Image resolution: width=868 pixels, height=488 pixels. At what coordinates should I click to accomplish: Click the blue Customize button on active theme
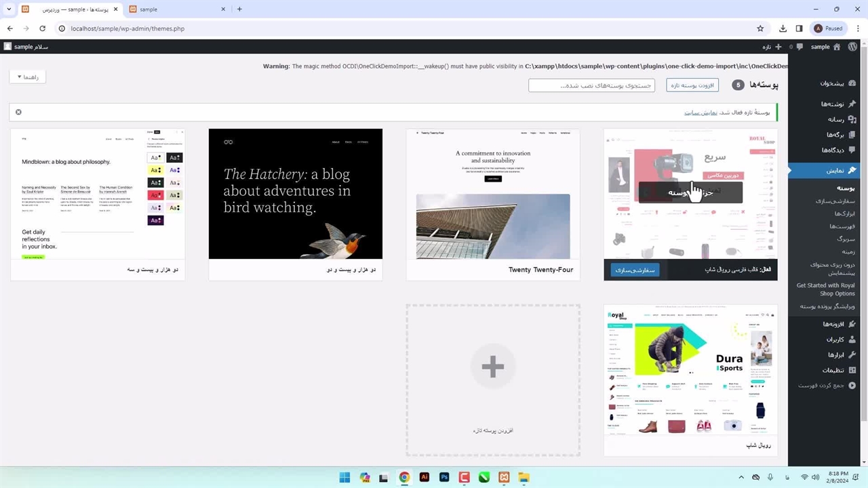click(x=635, y=270)
